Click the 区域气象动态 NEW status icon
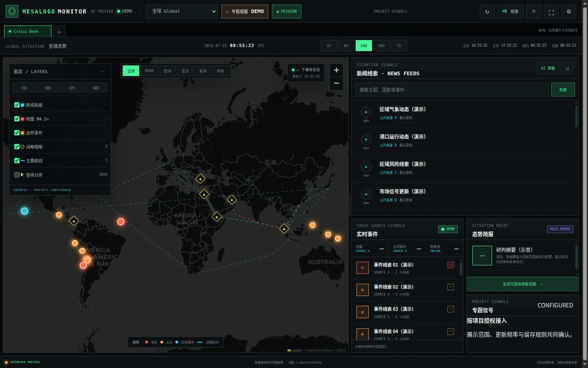The image size is (588, 368). pyautogui.click(x=366, y=112)
